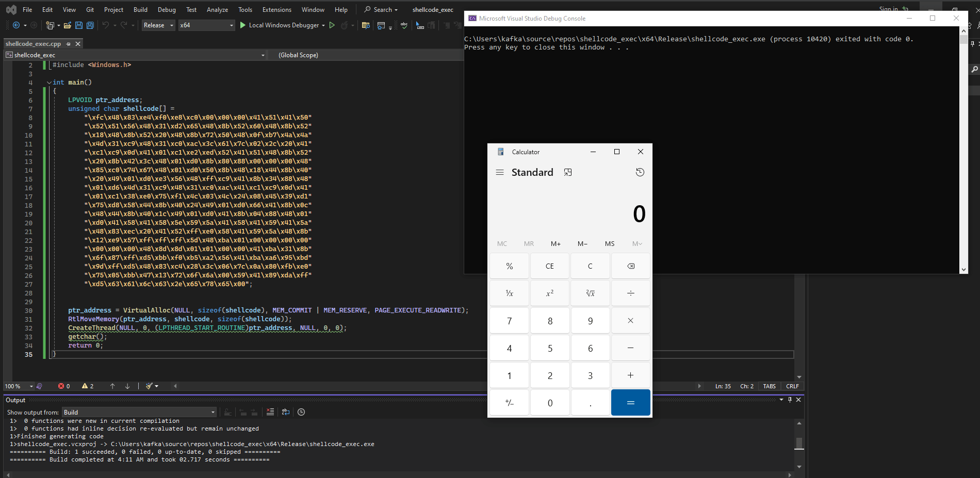The width and height of the screenshot is (980, 478).
Task: Click the red error count icon
Action: click(x=61, y=386)
